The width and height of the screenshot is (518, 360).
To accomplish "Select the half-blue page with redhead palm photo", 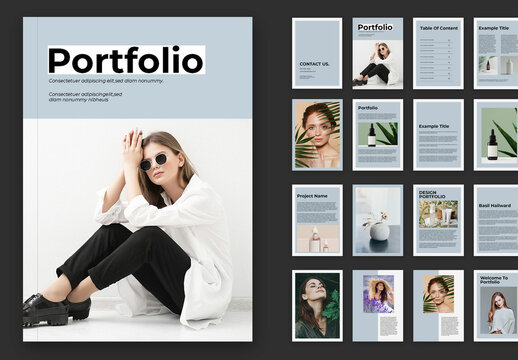I will click(438, 306).
